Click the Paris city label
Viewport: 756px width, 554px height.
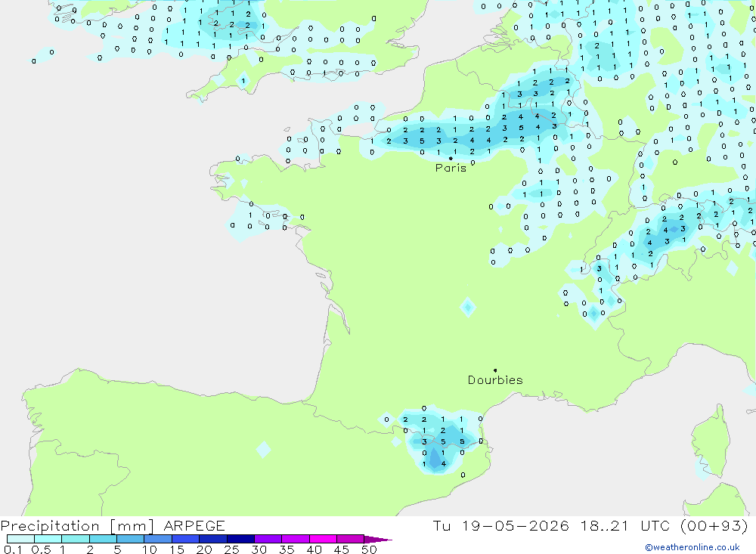[451, 168]
